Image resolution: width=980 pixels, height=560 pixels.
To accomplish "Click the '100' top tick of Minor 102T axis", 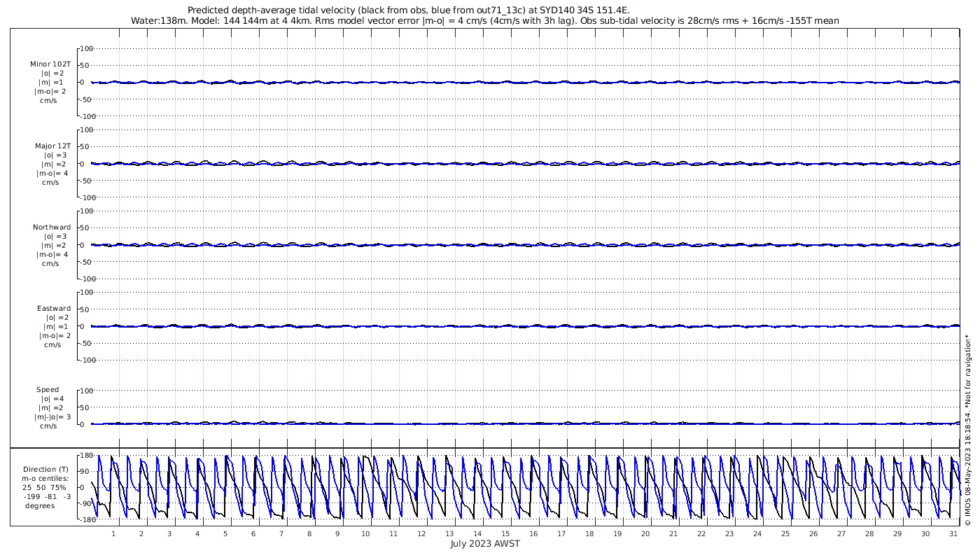I will click(86, 48).
